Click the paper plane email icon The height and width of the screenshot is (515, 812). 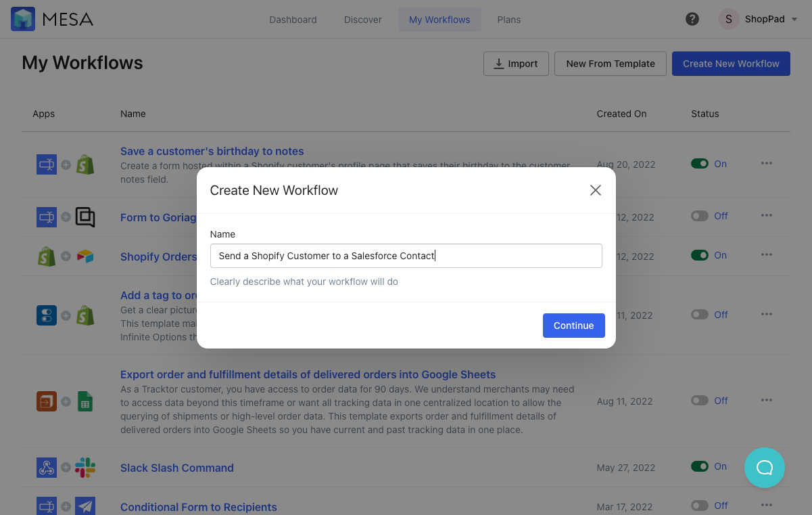[85, 506]
